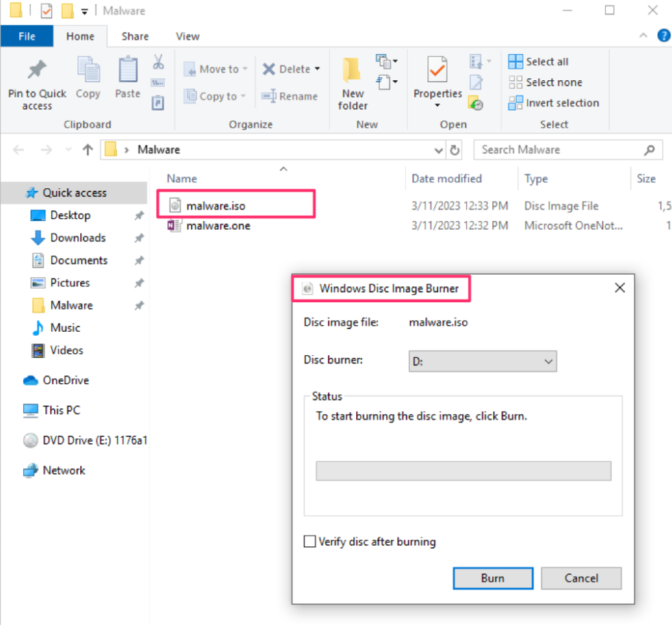
Task: Select Quick access in navigation pane
Action: pyautogui.click(x=74, y=193)
